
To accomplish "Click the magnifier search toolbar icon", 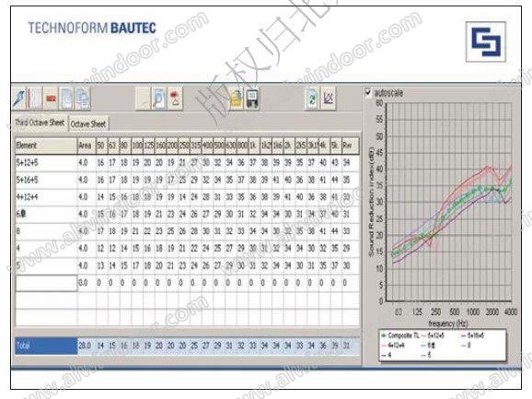I will click(x=158, y=99).
